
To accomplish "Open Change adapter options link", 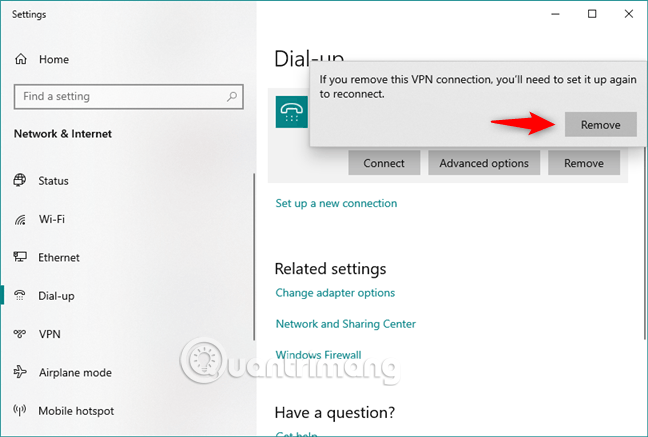I will [335, 293].
